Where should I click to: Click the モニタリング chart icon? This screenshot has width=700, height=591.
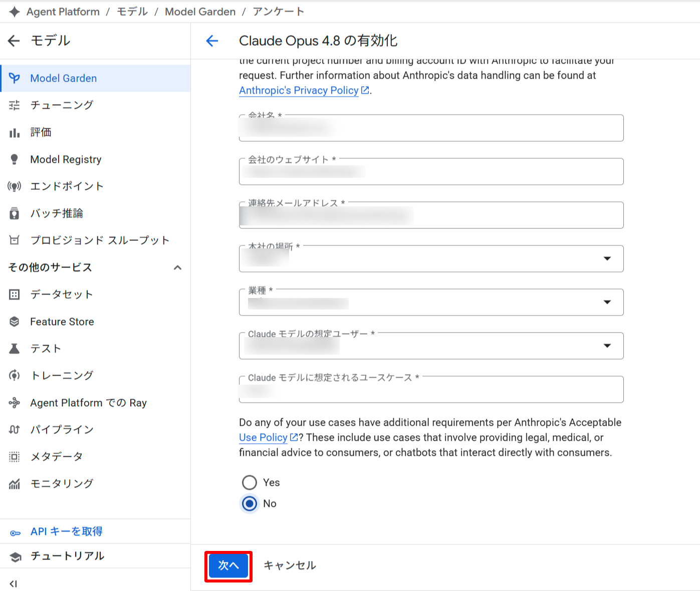point(15,484)
